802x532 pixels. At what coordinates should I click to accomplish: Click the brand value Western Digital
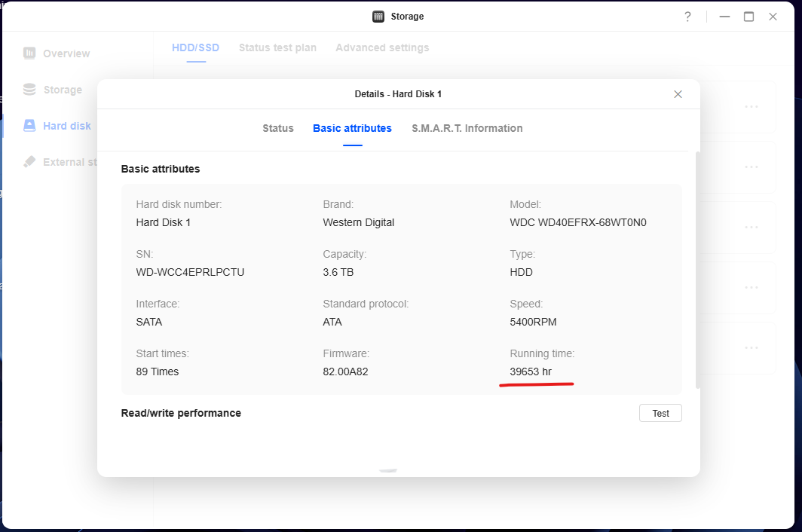click(x=359, y=222)
